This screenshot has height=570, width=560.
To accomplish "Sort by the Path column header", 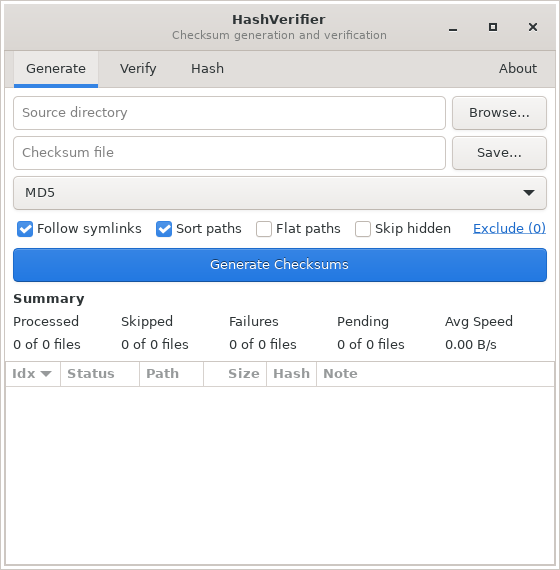I will pyautogui.click(x=171, y=374).
